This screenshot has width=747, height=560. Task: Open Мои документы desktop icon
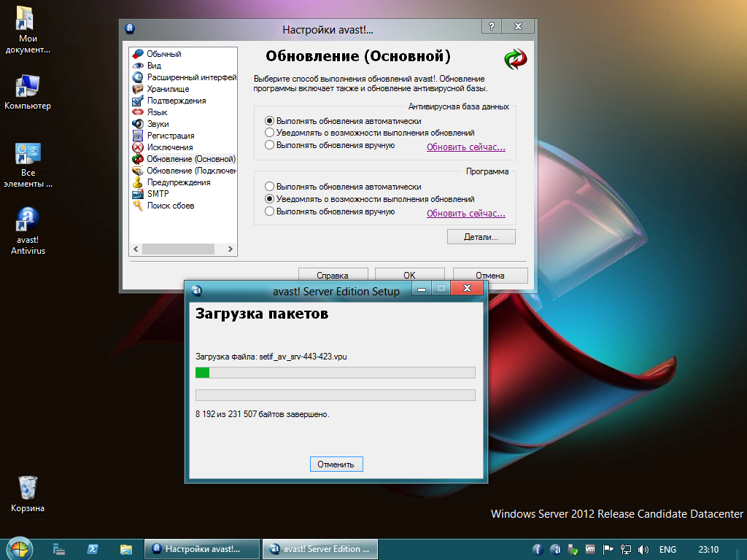tap(28, 29)
